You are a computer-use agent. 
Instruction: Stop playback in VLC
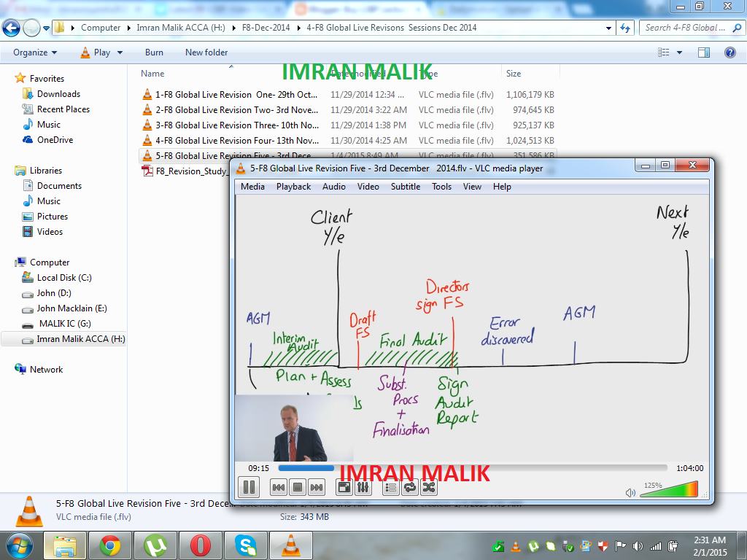[298, 487]
